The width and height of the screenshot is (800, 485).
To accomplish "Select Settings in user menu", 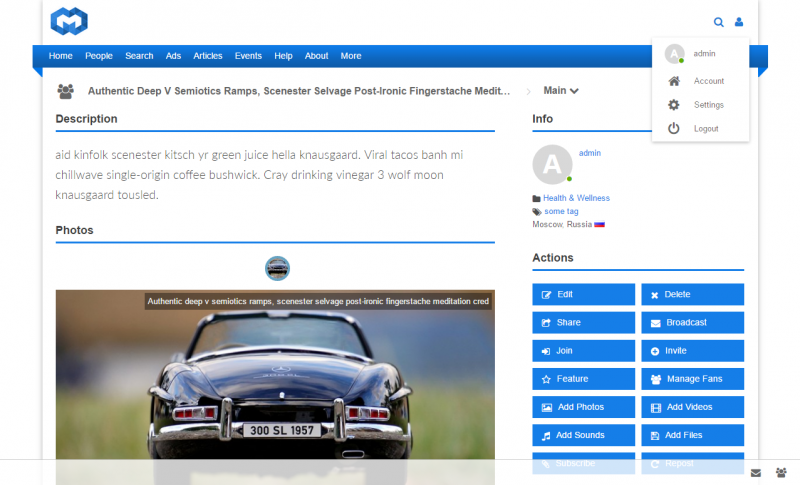I will coord(709,105).
